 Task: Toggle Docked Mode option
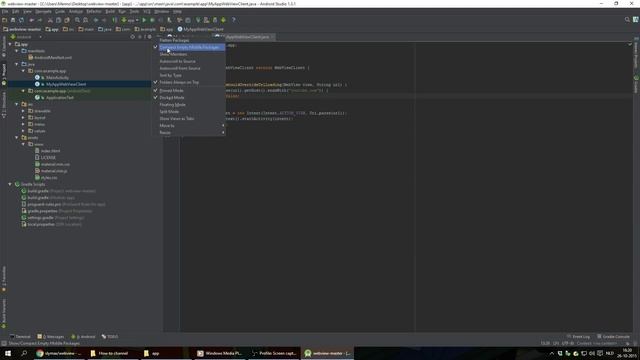click(x=189, y=98)
